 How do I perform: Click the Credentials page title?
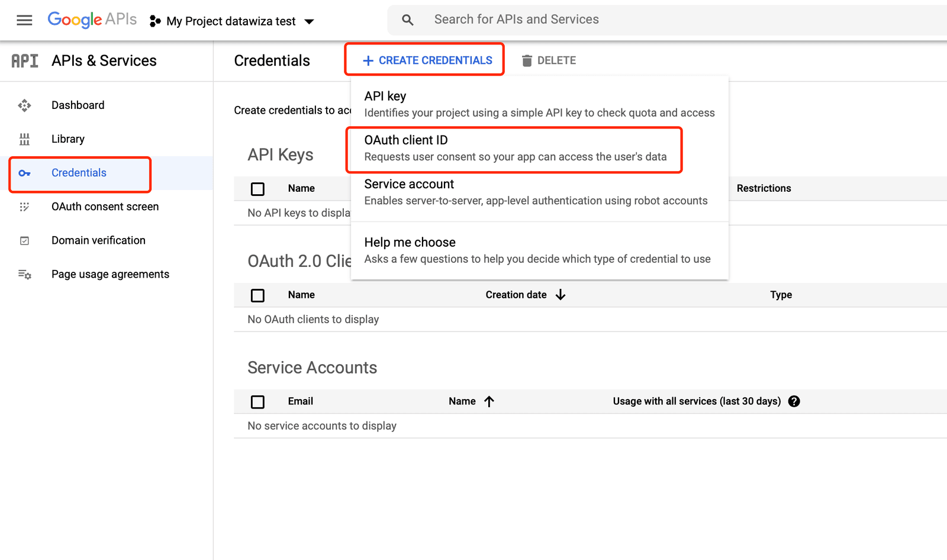[x=272, y=60]
